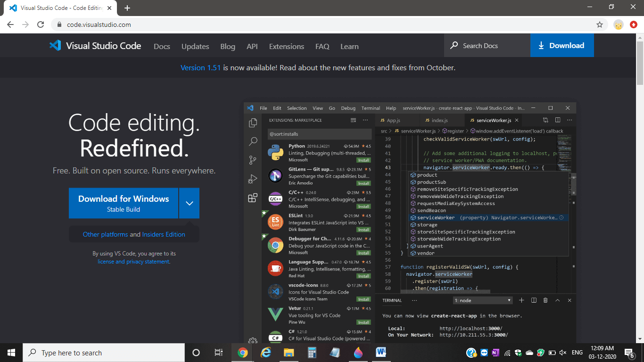Open the license and privacy statement link
The height and width of the screenshot is (362, 644).
point(133,262)
